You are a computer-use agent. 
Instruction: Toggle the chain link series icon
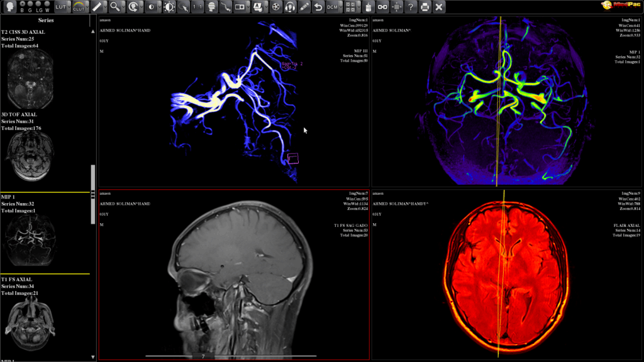(x=382, y=7)
